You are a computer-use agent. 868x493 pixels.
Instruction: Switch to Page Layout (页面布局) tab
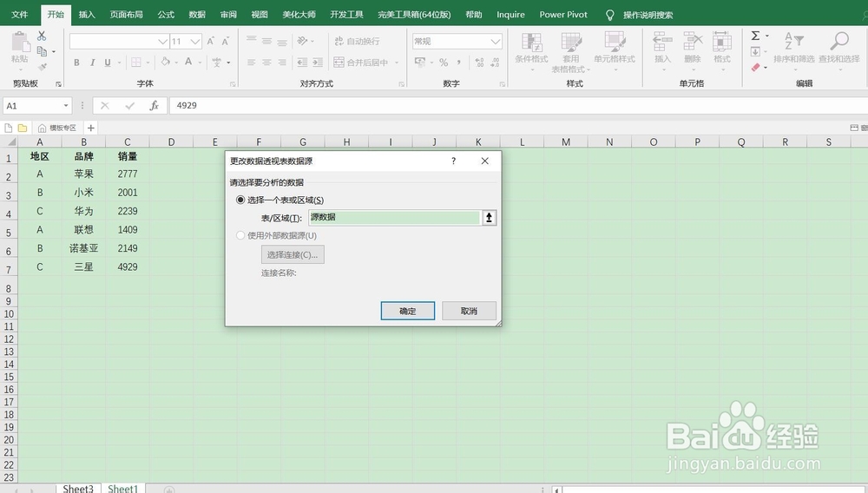click(x=126, y=15)
